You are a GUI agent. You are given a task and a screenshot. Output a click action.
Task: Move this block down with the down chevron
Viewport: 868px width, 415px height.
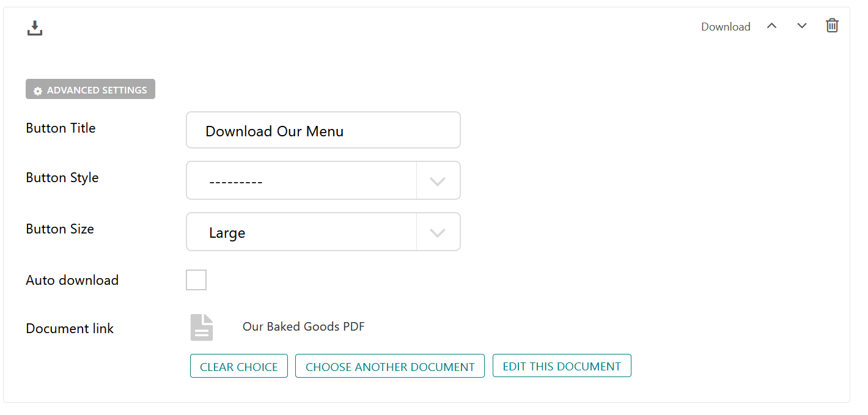(802, 26)
